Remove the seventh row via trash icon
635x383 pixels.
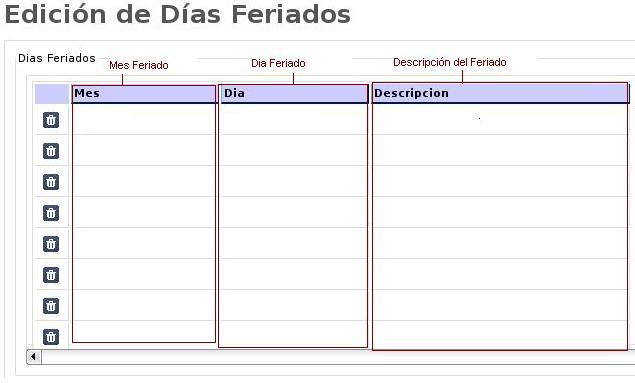pyautogui.click(x=51, y=306)
